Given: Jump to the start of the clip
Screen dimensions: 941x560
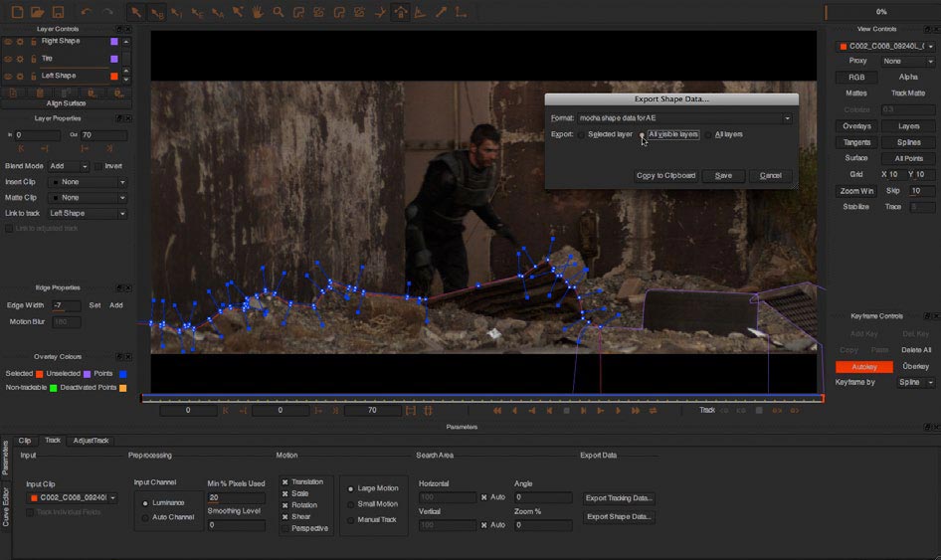Looking at the screenshot, I should tap(497, 411).
